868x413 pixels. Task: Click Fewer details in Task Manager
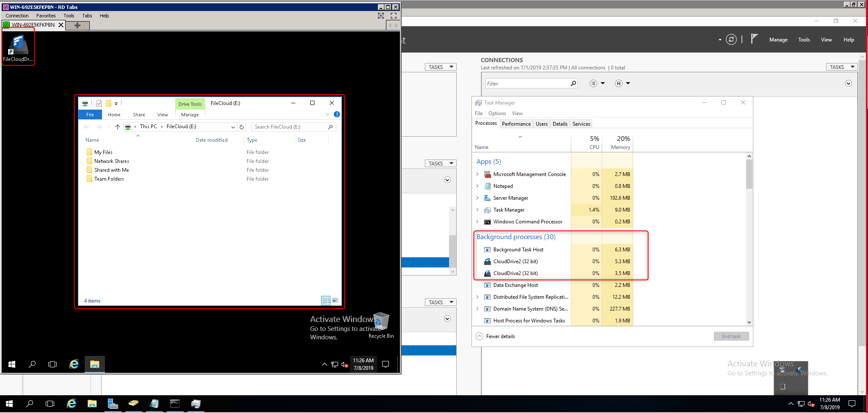click(x=500, y=336)
